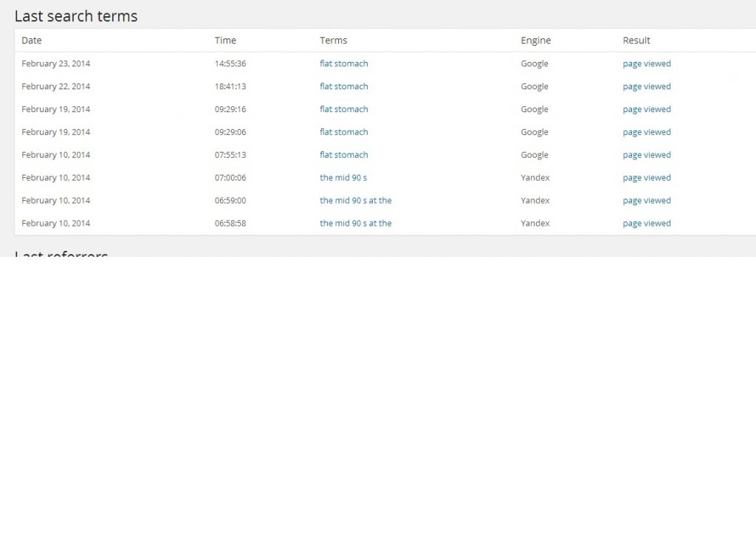
Task: Click the Date column header
Action: [x=32, y=41]
